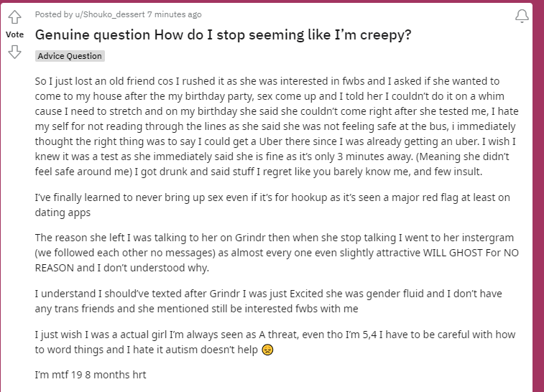Click the paragraph starting "I've finally learned"
The height and width of the screenshot is (392, 544).
point(272,205)
